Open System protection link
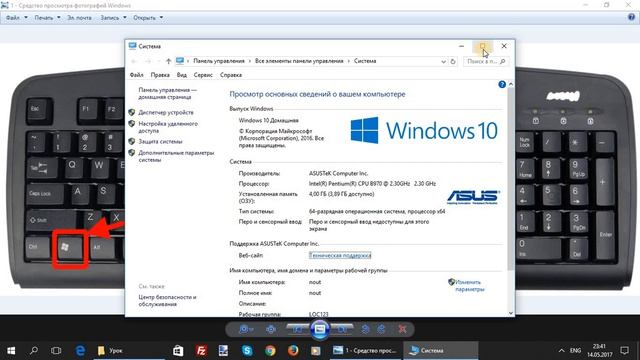 [x=160, y=142]
